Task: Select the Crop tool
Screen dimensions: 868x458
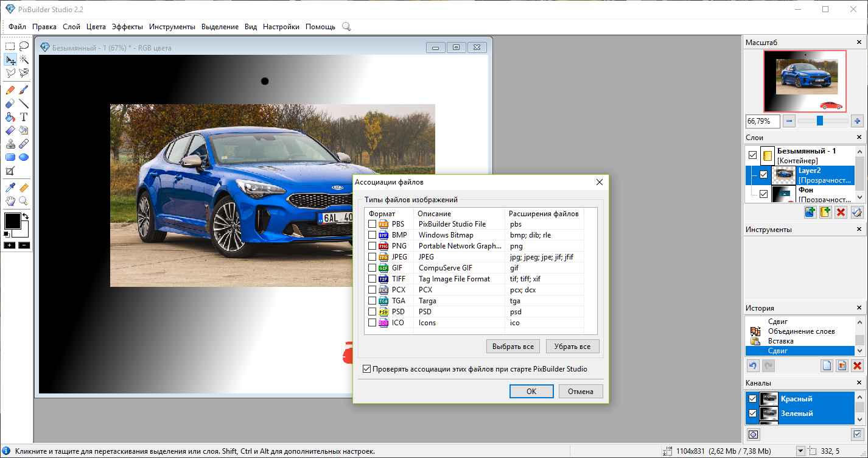Action: (x=10, y=172)
